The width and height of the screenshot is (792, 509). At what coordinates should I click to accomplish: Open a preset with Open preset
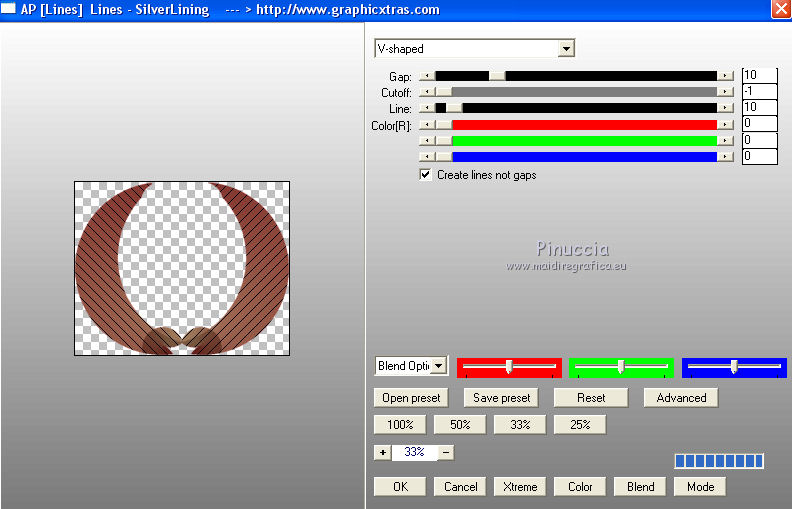411,398
